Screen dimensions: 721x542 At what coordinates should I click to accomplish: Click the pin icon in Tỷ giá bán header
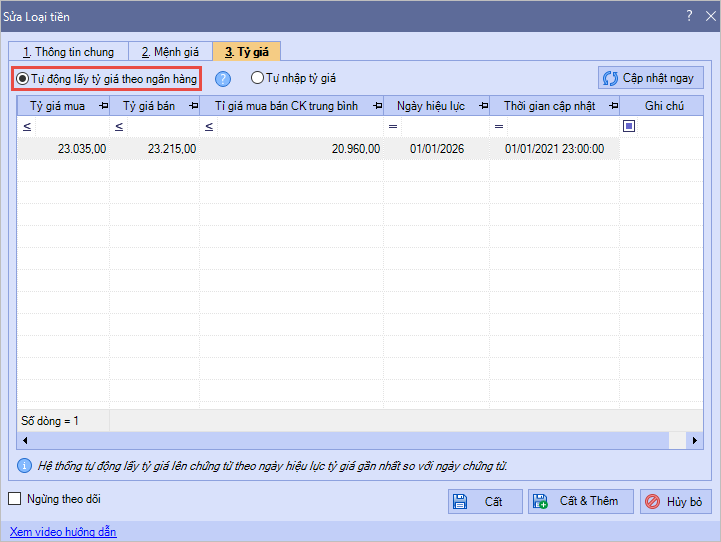192,105
